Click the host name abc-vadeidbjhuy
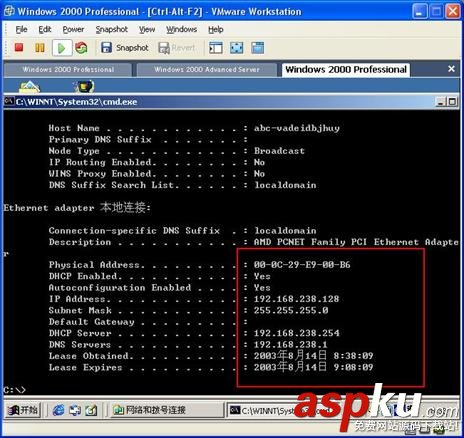Viewport: 464px width, 438px height. [x=297, y=128]
